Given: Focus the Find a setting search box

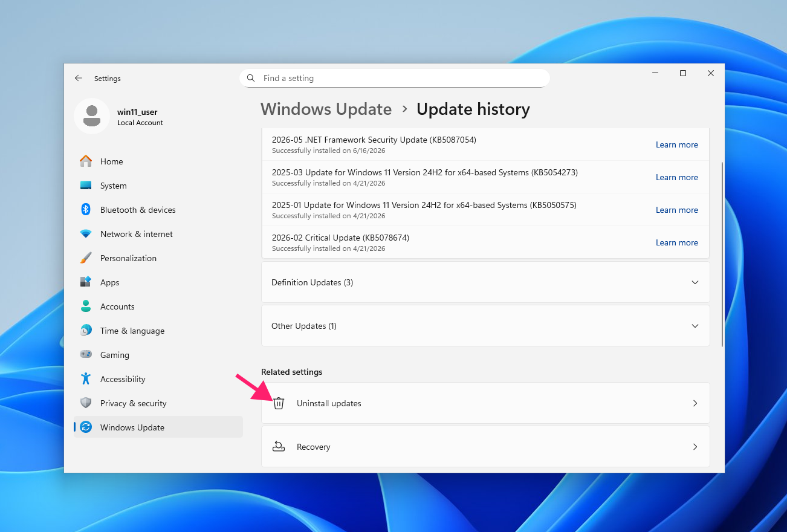Looking at the screenshot, I should click(x=395, y=78).
